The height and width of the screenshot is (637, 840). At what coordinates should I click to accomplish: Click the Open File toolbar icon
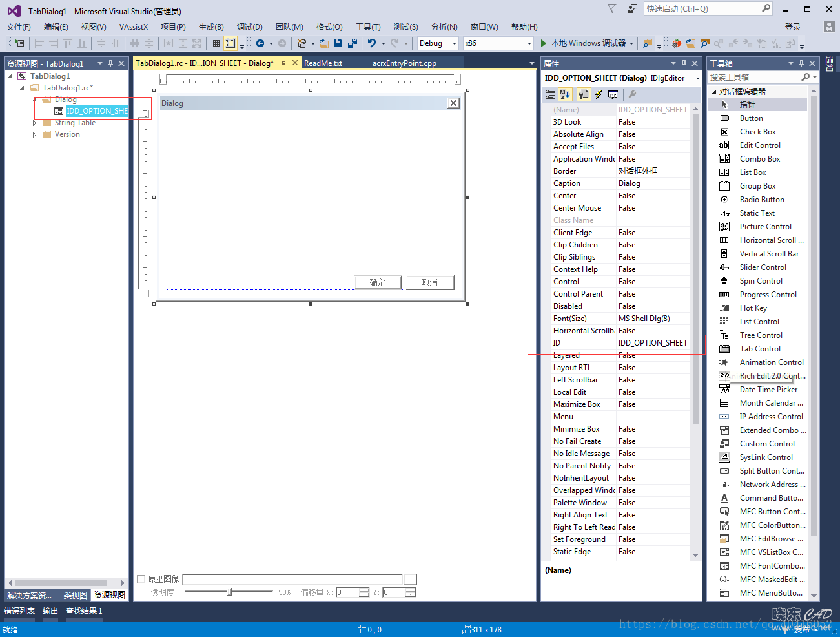(x=324, y=43)
